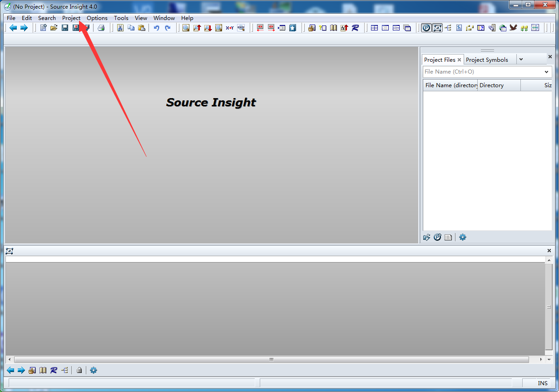559x392 pixels.
Task: Select the Project Files tab
Action: point(440,60)
